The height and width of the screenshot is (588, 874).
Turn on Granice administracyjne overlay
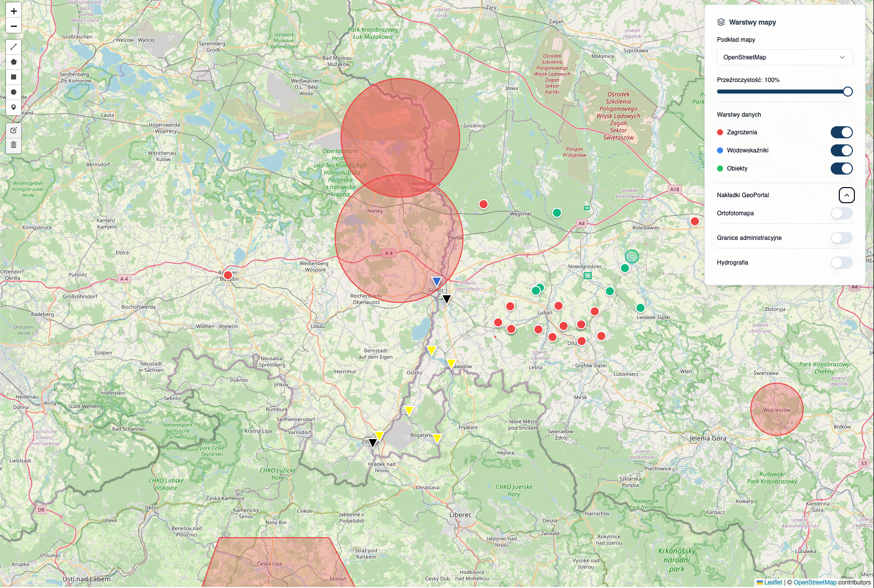click(x=841, y=238)
